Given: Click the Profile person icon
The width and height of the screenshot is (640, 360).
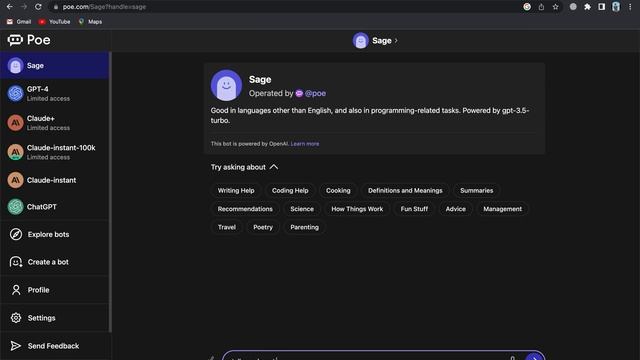Looking at the screenshot, I should point(16,290).
